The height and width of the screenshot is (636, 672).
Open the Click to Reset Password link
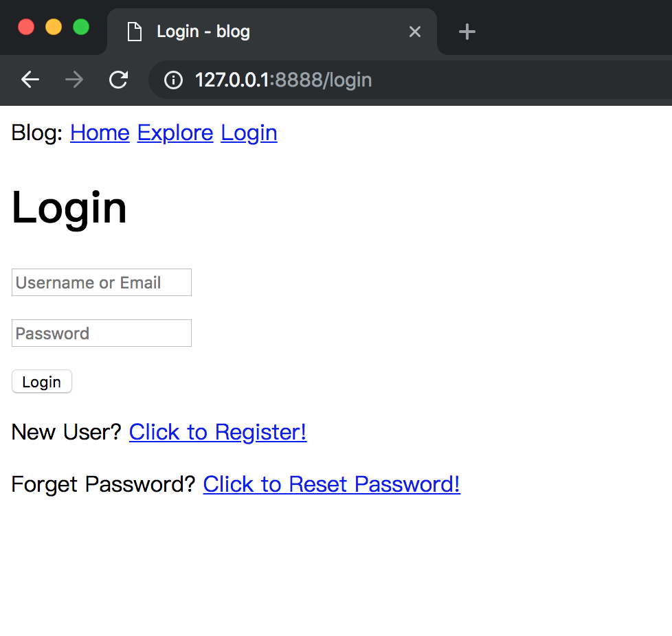(331, 484)
